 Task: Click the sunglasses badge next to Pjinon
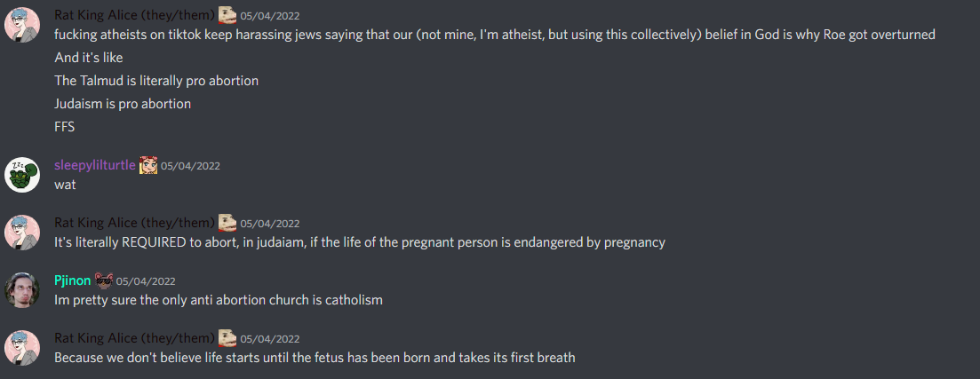tap(103, 281)
